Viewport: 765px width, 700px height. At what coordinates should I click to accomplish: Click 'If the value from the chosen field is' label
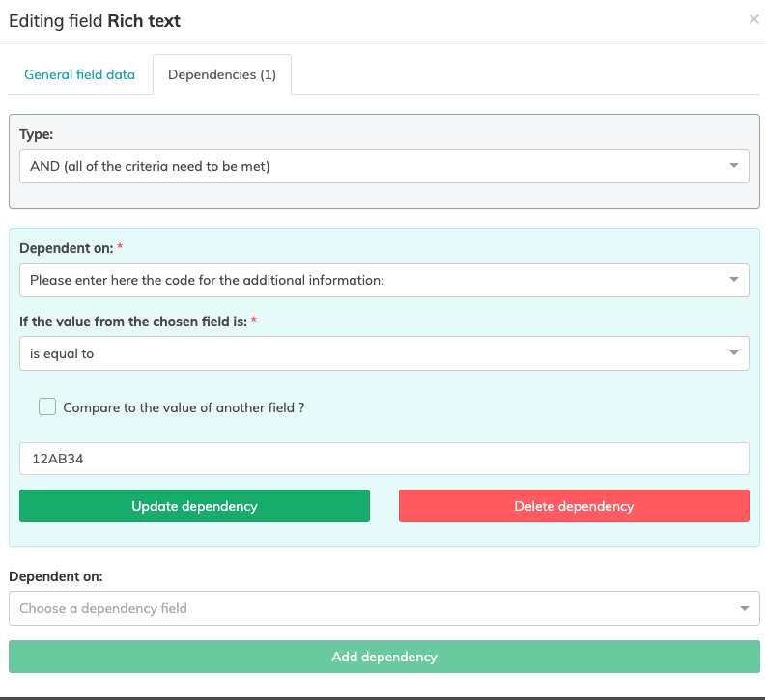pyautogui.click(x=133, y=322)
